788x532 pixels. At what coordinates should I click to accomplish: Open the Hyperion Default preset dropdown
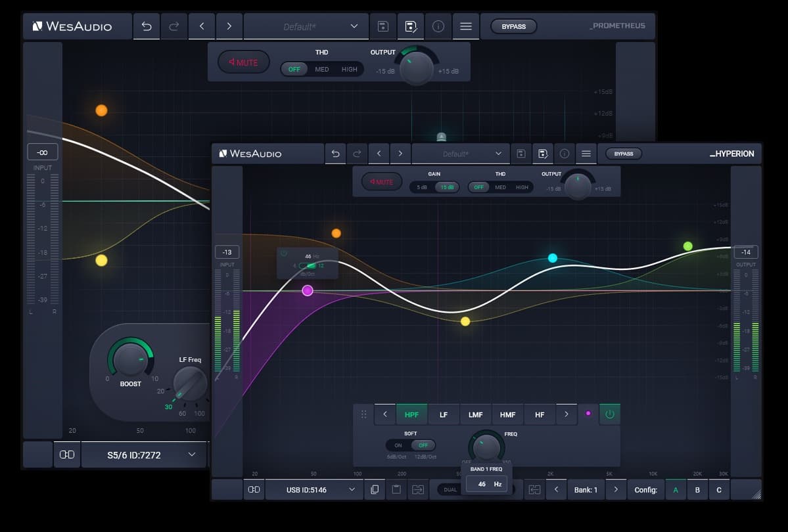tap(461, 154)
